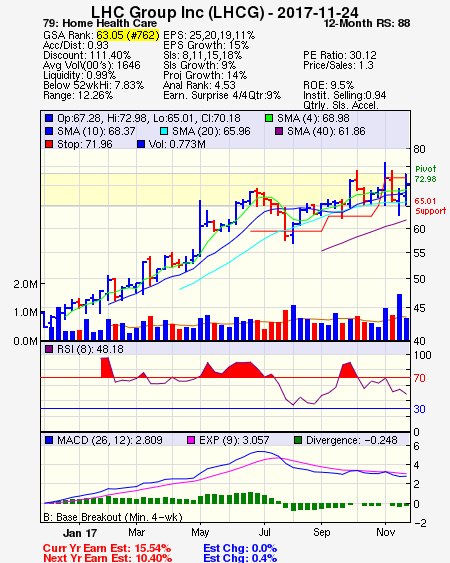Click the 'RSI (8): 48.18' label
The image size is (450, 563).
pyautogui.click(x=90, y=349)
